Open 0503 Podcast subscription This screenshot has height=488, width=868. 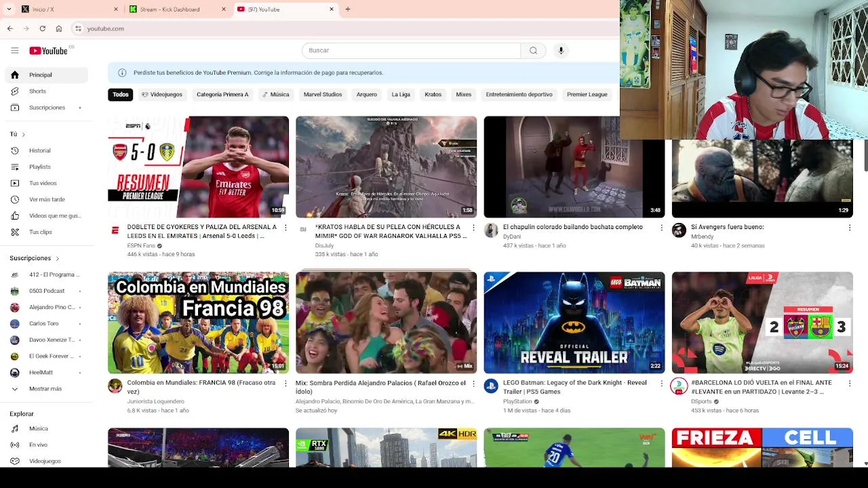click(x=46, y=291)
